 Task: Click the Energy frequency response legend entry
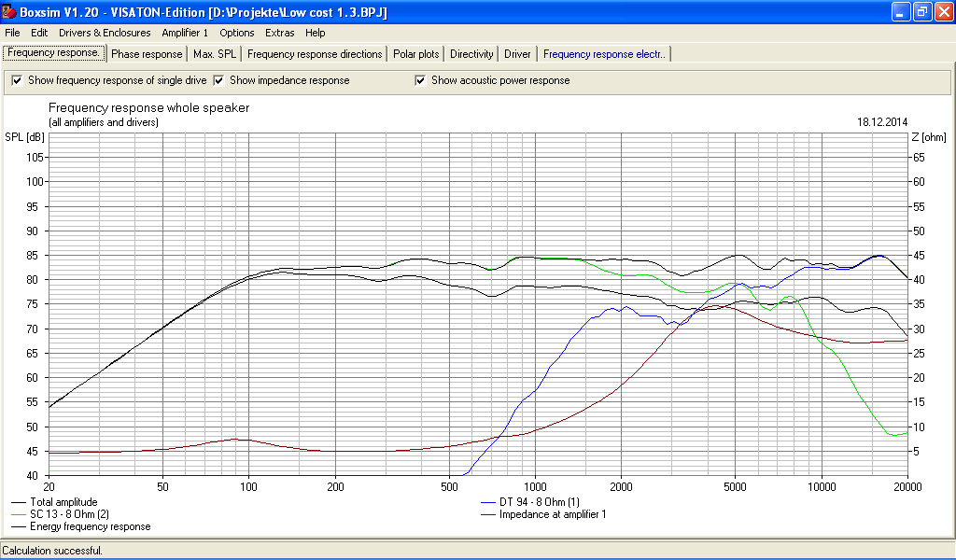coord(81,527)
